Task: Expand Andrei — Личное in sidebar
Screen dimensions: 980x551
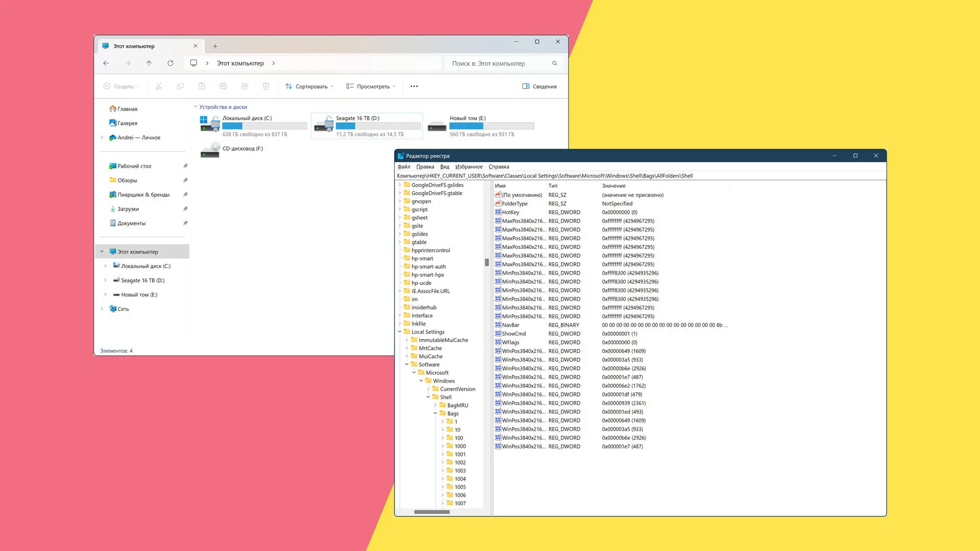Action: (x=102, y=137)
